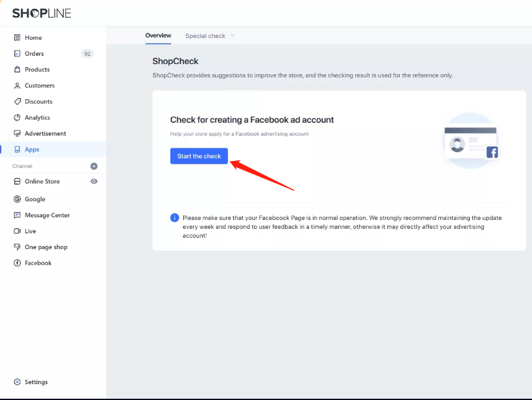Add a channel with the plus icon
This screenshot has height=400, width=532.
pos(94,166)
